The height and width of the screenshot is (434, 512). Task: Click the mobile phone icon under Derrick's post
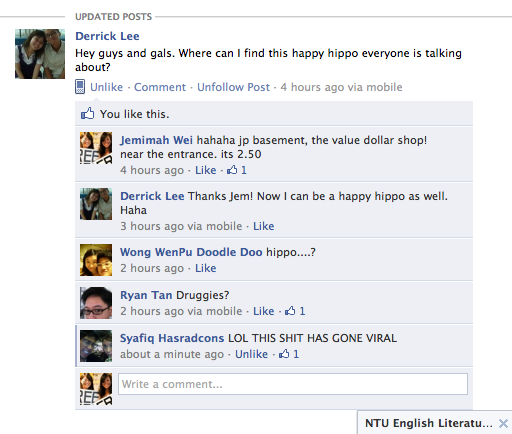click(80, 87)
